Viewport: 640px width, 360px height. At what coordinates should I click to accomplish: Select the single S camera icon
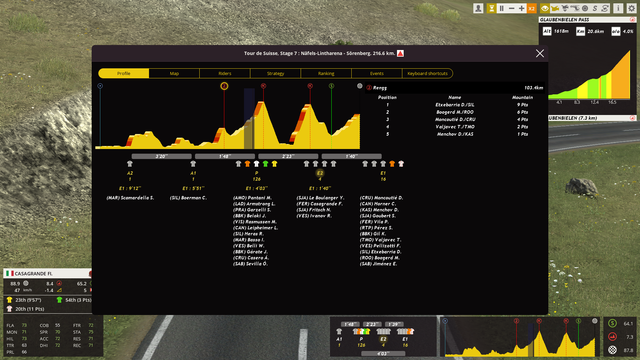pyautogui.click(x=595, y=8)
